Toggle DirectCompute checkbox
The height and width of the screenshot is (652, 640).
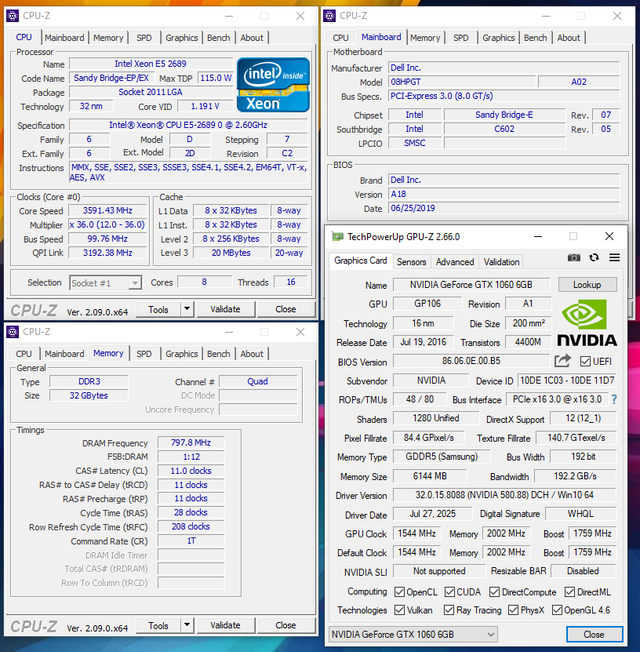point(494,592)
